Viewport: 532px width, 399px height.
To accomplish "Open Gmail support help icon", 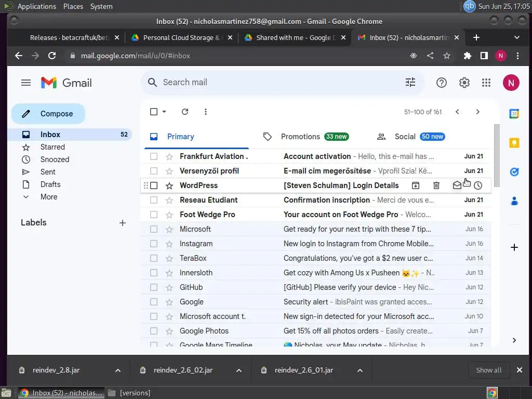I will click(x=442, y=83).
